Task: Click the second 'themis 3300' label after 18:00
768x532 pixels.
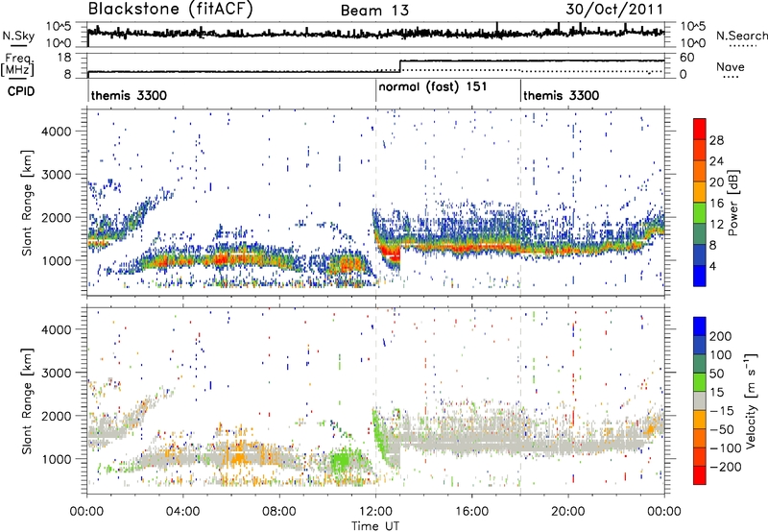Action: click(x=562, y=95)
